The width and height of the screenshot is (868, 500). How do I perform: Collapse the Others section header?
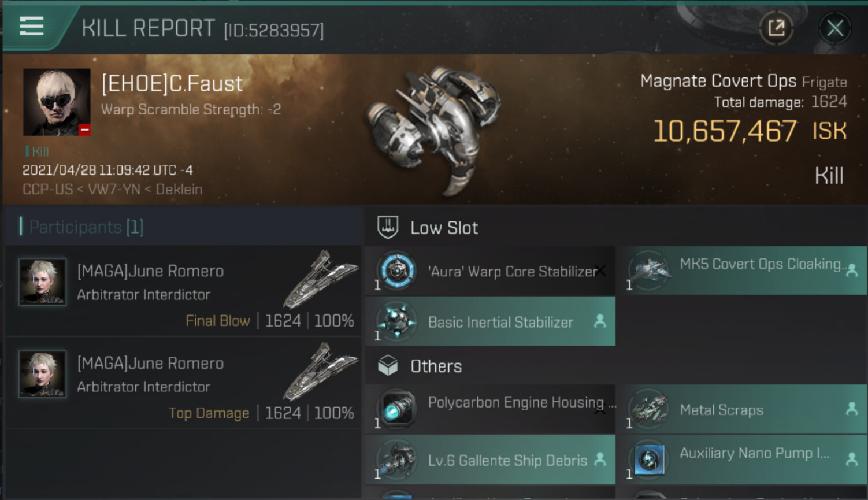point(436,366)
